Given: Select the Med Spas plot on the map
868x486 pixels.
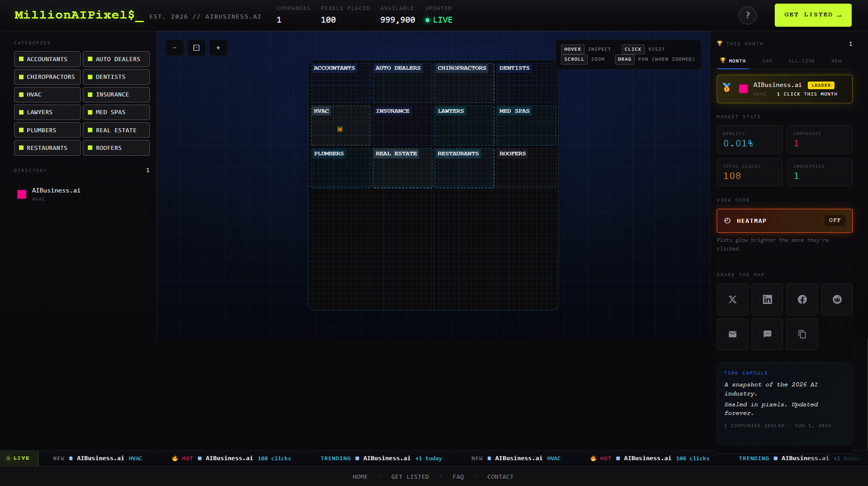Looking at the screenshot, I should click(526, 126).
